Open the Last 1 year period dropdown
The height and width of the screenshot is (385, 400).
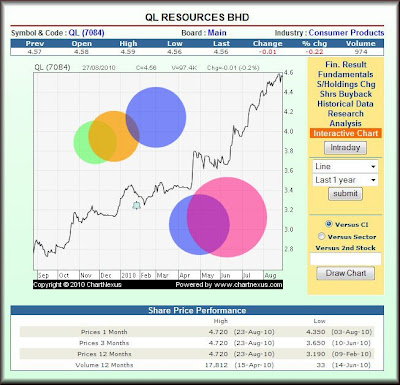(345, 180)
